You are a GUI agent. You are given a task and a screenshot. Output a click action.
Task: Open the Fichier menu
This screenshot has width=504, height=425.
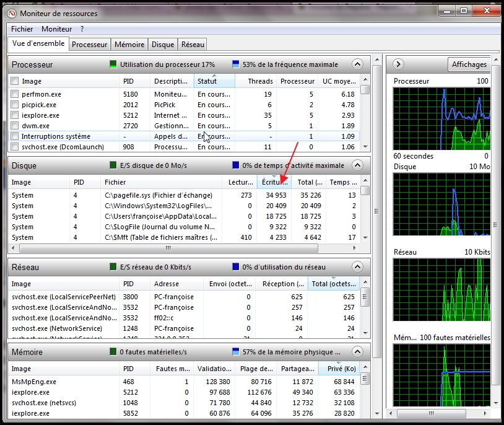22,29
